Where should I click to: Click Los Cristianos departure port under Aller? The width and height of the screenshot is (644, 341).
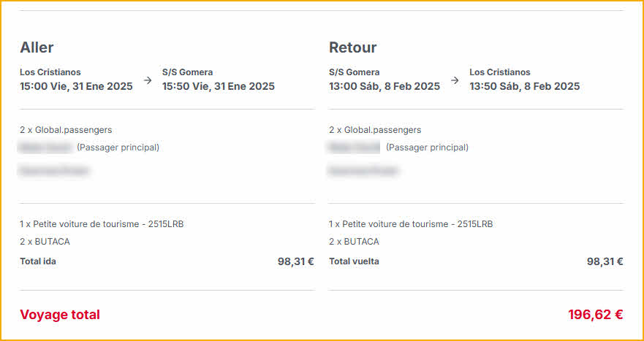click(50, 72)
